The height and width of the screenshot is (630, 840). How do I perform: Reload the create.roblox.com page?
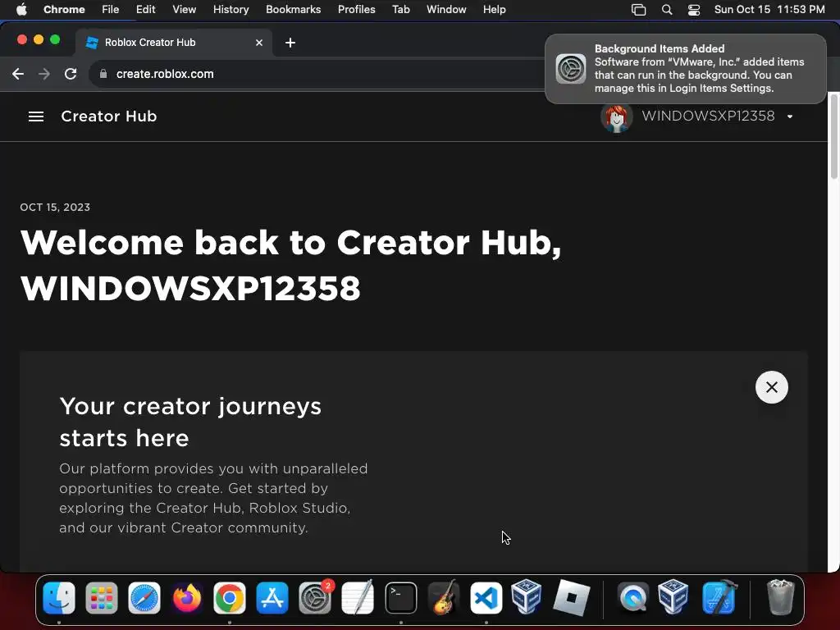click(x=71, y=74)
